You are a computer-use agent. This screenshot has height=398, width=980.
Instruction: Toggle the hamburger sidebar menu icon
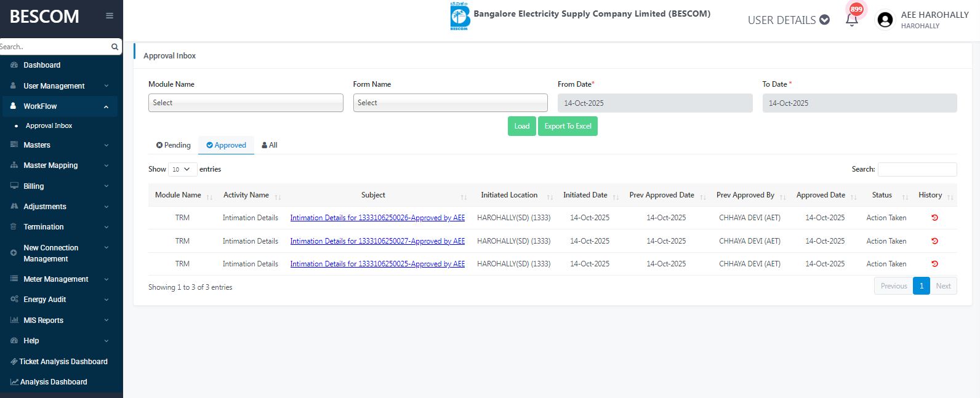(110, 16)
